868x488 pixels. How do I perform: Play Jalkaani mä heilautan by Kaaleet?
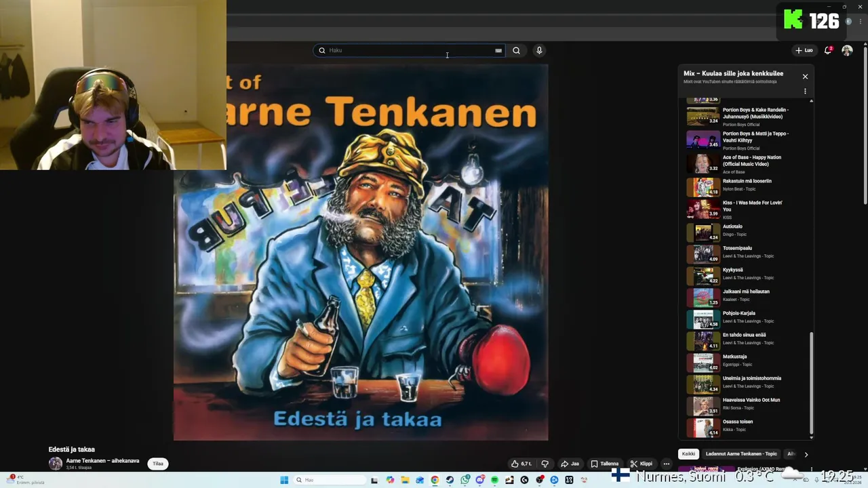click(x=749, y=296)
